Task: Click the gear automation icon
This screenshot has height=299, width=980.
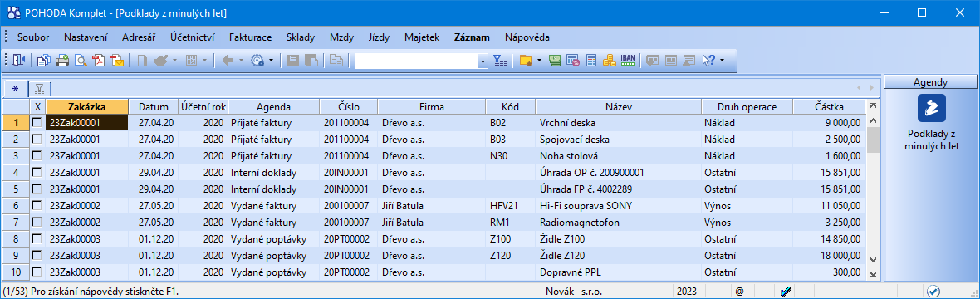Action: click(x=258, y=61)
